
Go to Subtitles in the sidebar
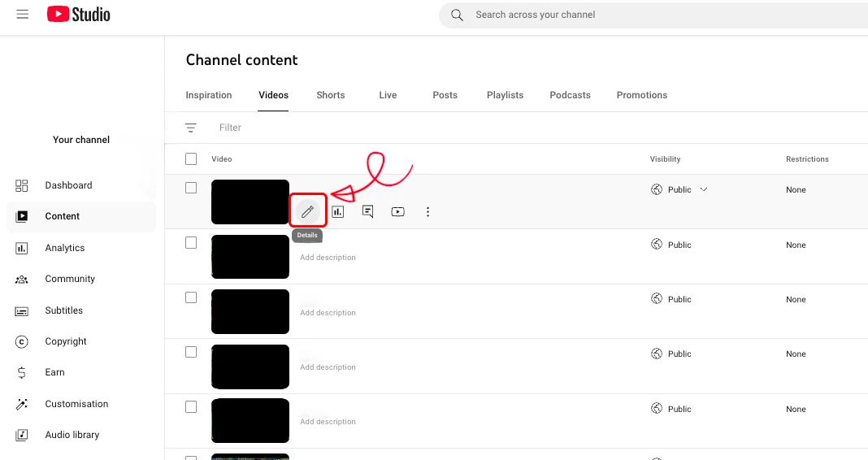point(63,310)
